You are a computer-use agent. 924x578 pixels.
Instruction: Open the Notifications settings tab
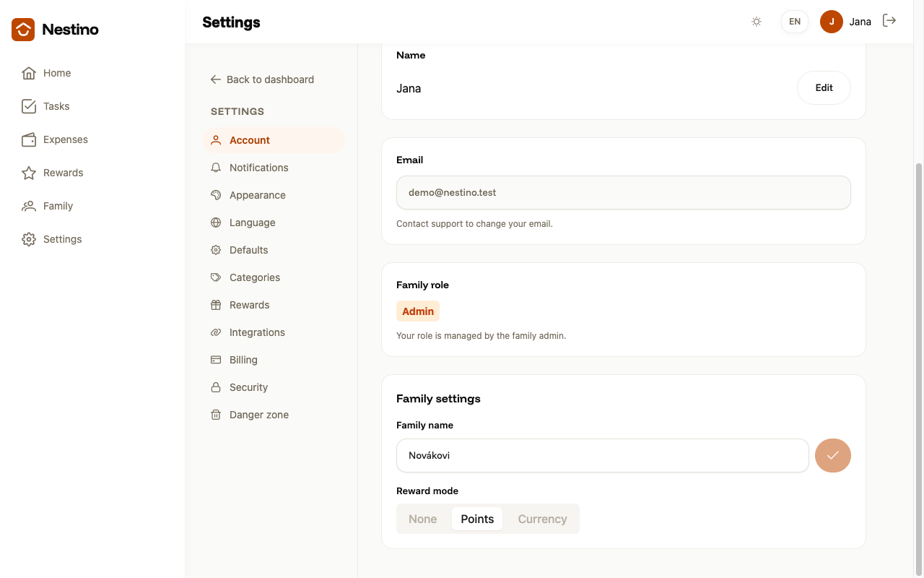click(x=274, y=168)
